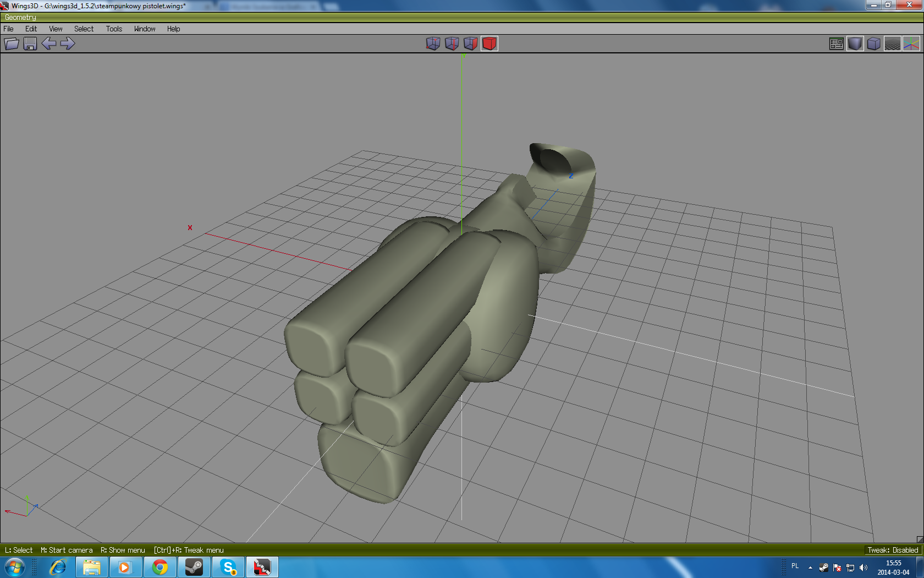Open the Select menu
Viewport: 924px width, 578px height.
click(x=84, y=29)
